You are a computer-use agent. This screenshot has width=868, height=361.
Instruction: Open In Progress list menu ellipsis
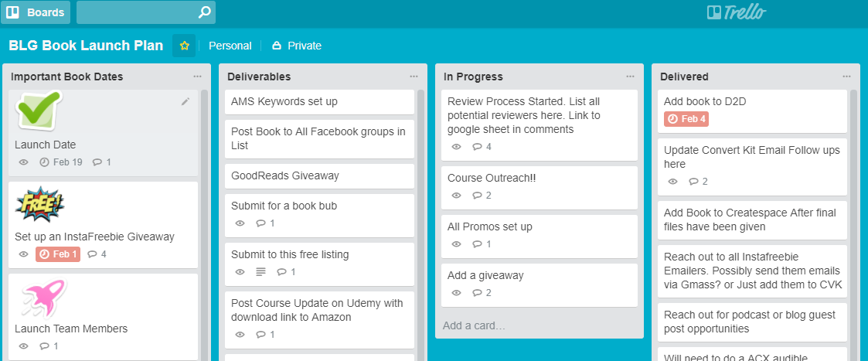point(631,77)
